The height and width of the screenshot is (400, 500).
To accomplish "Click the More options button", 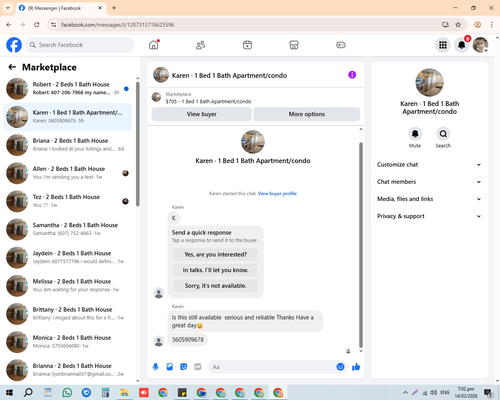I will click(307, 114).
